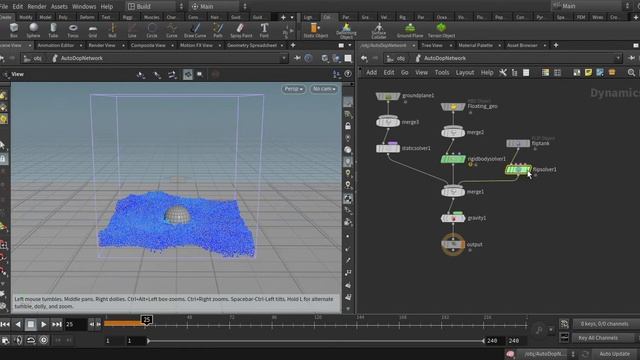Click the Static Object shelf tool
Viewport: 640px width, 360px height.
tap(316, 30)
